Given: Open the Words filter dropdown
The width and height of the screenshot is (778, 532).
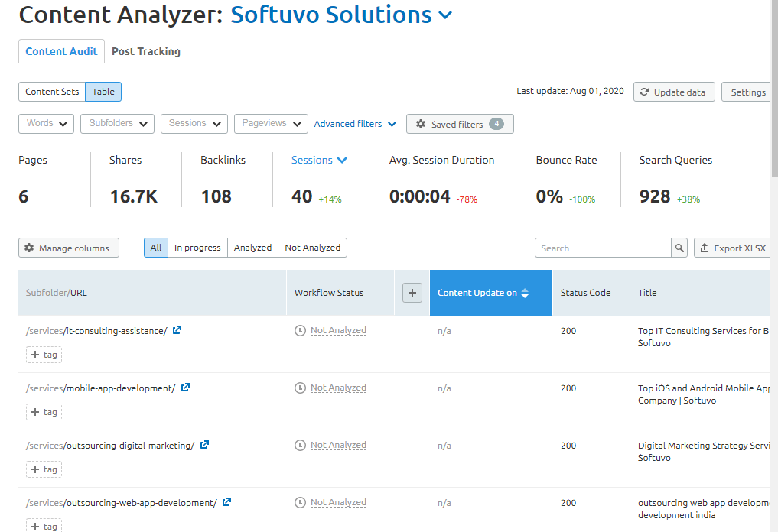Looking at the screenshot, I should coord(46,124).
